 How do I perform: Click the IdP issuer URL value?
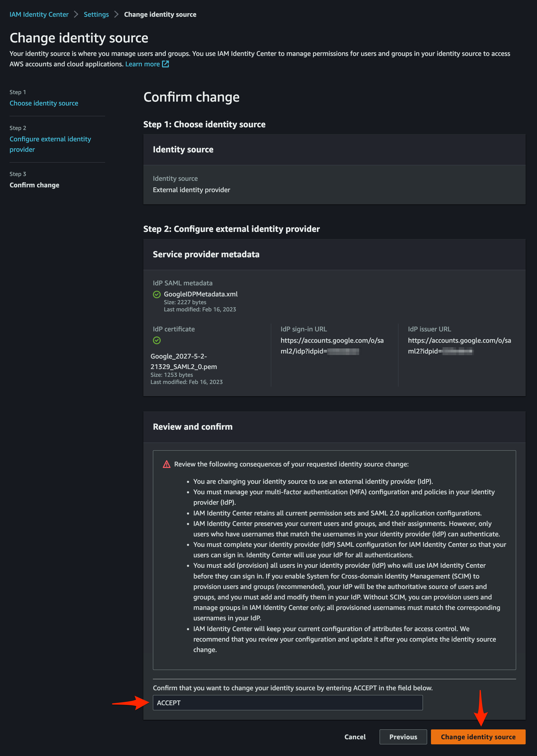point(459,346)
